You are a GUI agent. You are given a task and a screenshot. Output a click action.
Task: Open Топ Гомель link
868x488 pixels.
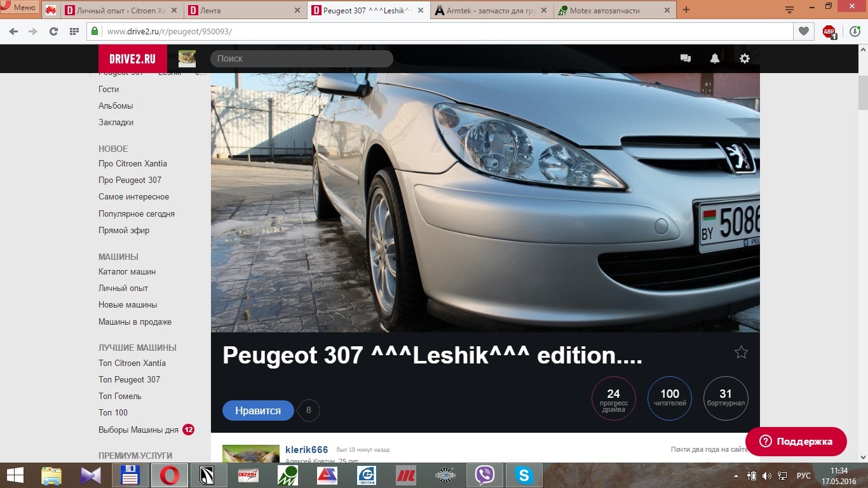click(x=120, y=396)
